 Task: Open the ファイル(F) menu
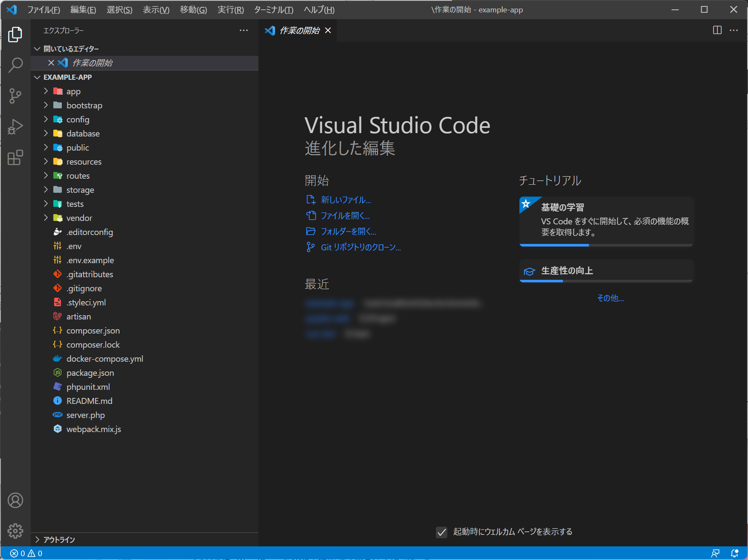(43, 9)
